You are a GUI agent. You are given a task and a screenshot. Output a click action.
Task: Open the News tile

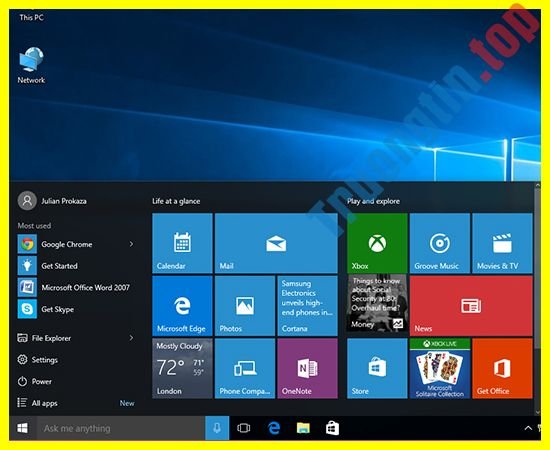[471, 305]
